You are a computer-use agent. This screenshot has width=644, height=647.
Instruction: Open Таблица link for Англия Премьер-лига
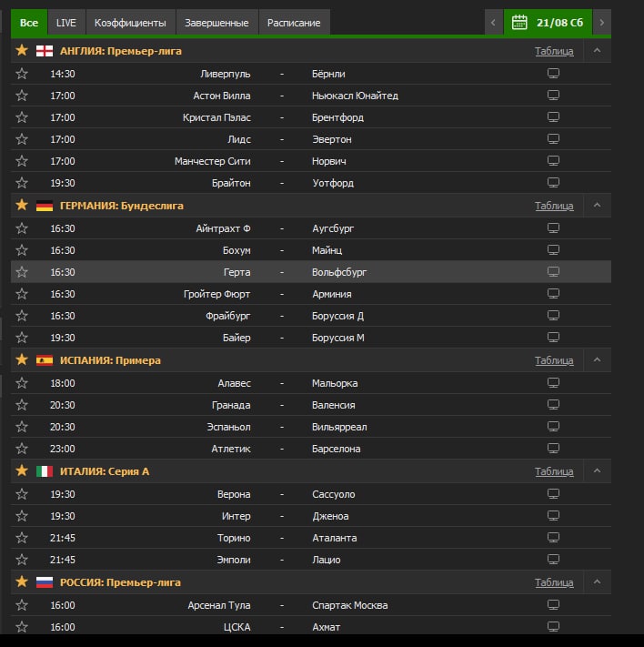tap(554, 51)
